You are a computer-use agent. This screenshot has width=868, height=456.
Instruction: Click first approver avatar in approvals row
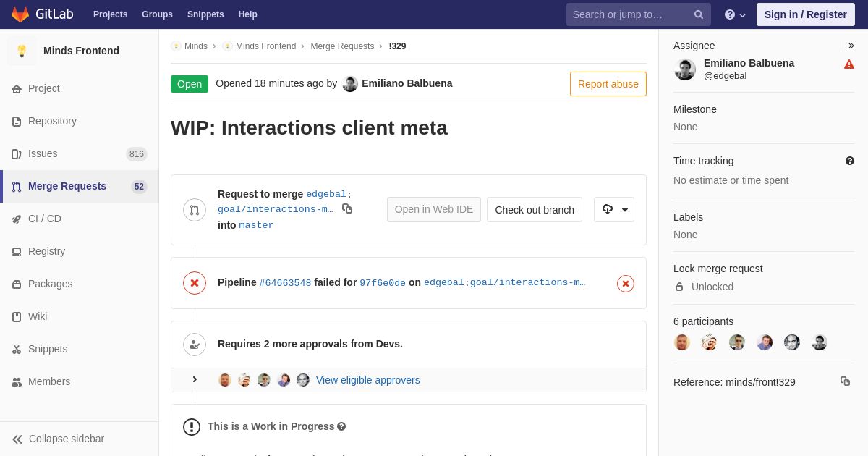point(225,380)
